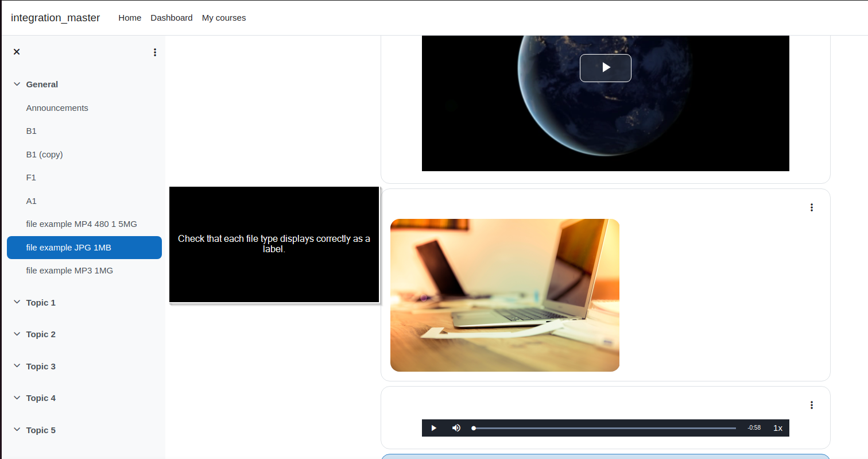This screenshot has width=868, height=459.
Task: Collapse Topic 4 section chevron
Action: point(17,398)
